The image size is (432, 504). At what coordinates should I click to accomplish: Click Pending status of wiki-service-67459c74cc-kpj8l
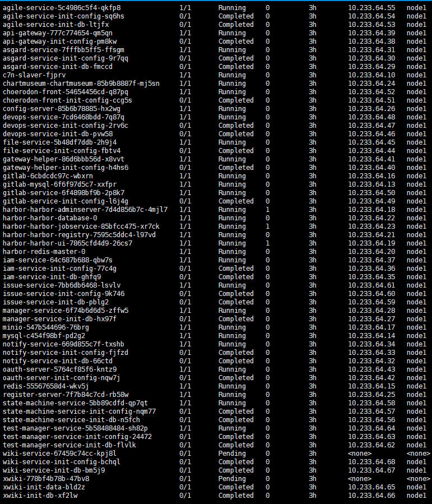point(232,453)
